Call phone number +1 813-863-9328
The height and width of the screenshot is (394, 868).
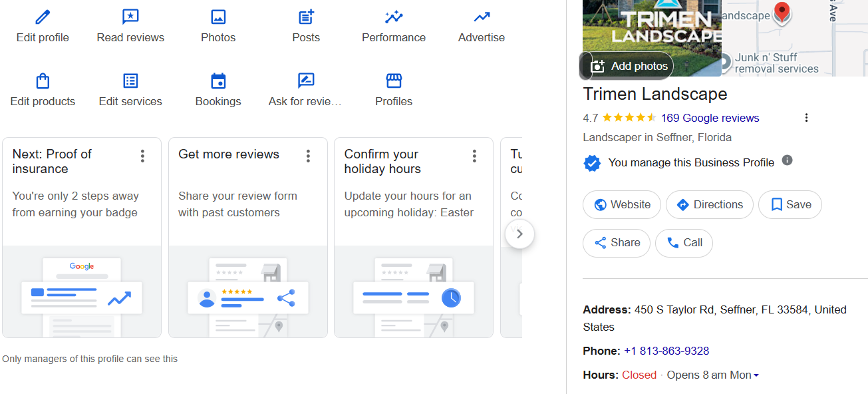pos(666,351)
